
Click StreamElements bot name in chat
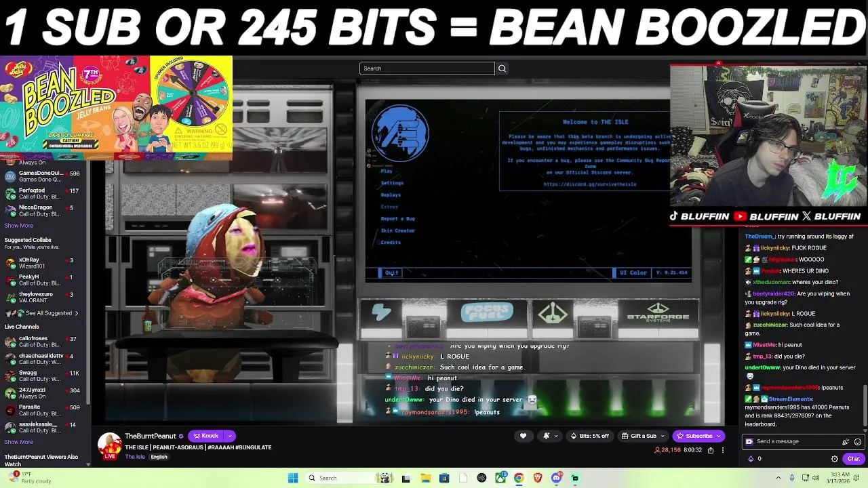click(790, 399)
